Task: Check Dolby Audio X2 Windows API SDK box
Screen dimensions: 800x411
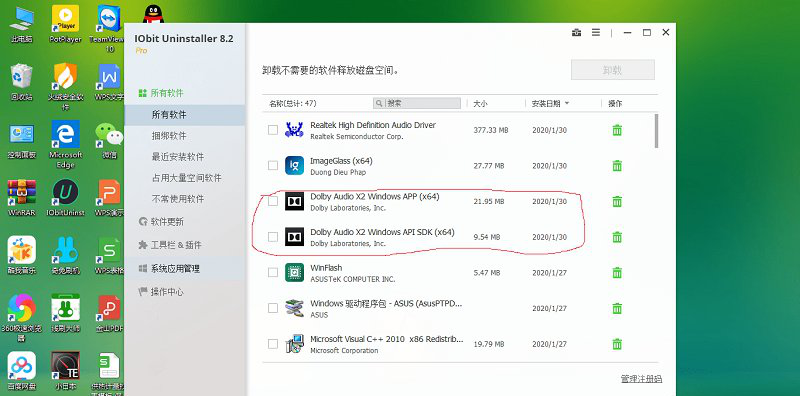Action: pos(273,237)
